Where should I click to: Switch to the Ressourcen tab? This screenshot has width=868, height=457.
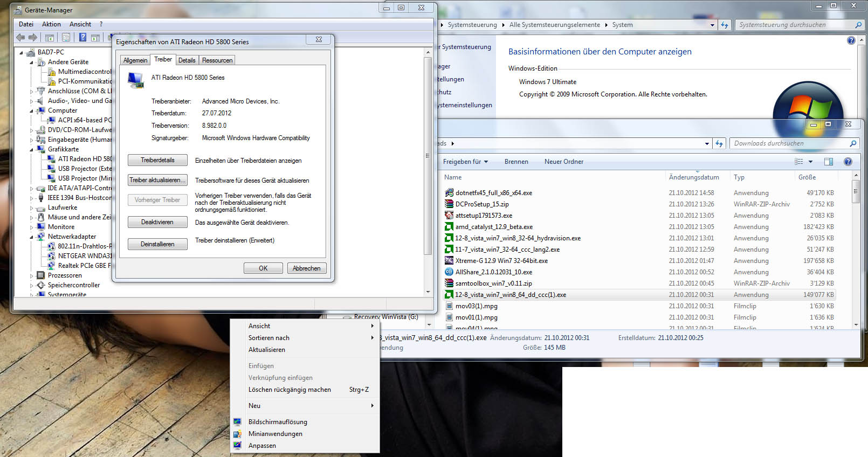217,60
